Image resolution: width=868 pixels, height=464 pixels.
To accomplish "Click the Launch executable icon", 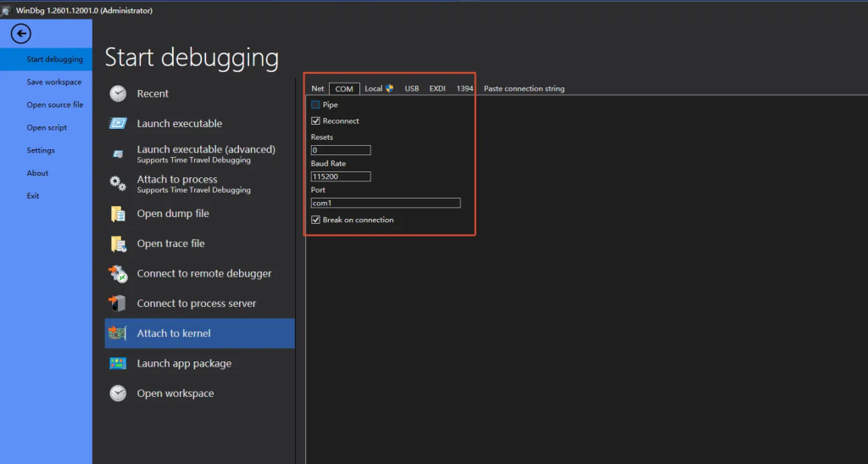I will coord(118,124).
